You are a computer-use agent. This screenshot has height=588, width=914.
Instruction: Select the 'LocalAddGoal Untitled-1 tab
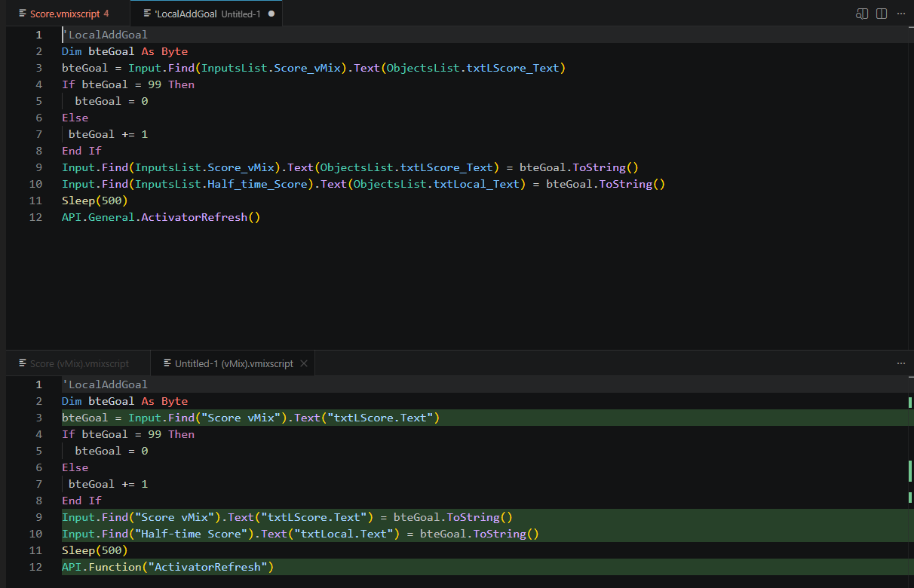[206, 14]
